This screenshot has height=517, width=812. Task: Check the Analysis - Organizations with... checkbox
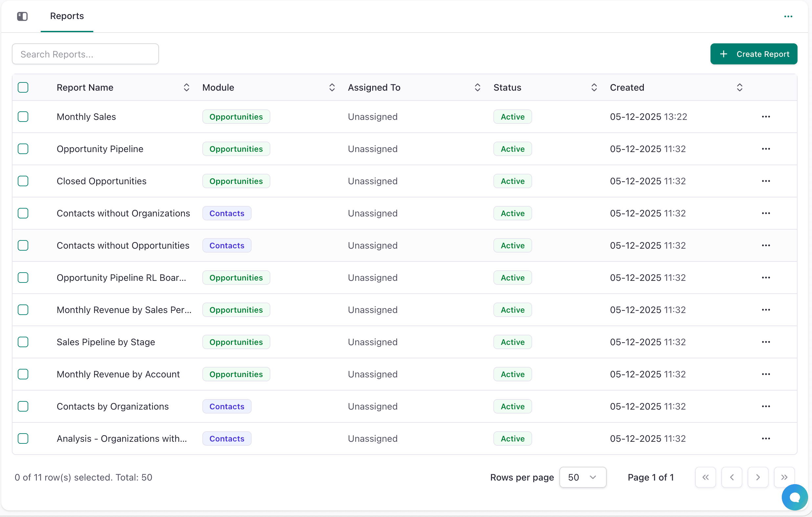click(23, 439)
